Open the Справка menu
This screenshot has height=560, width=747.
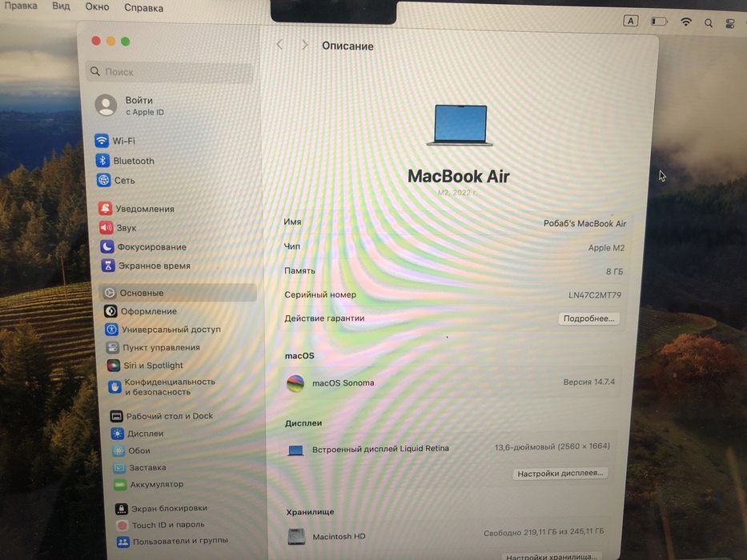(x=143, y=8)
